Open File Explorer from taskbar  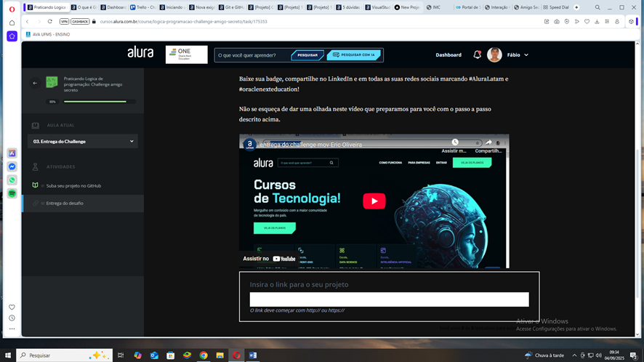pyautogui.click(x=220, y=355)
